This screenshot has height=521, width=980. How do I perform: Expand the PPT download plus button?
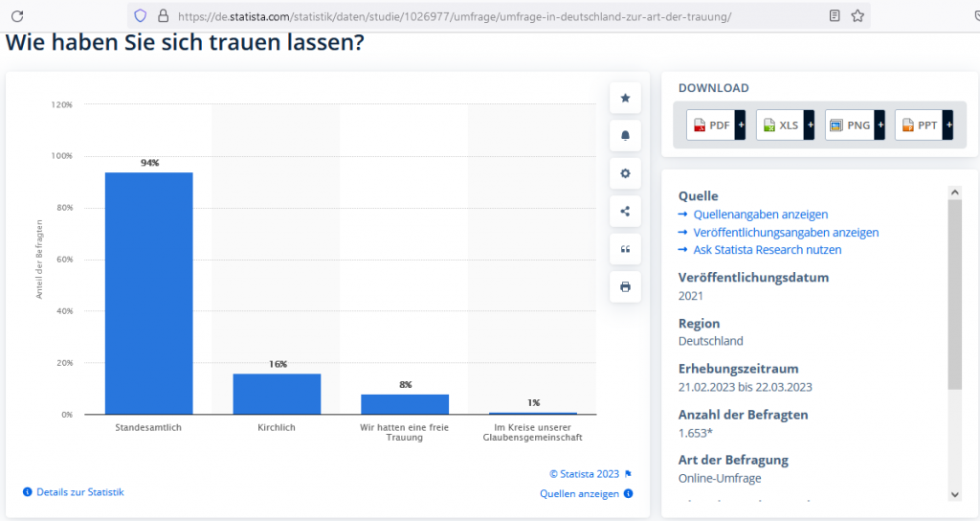(x=948, y=125)
